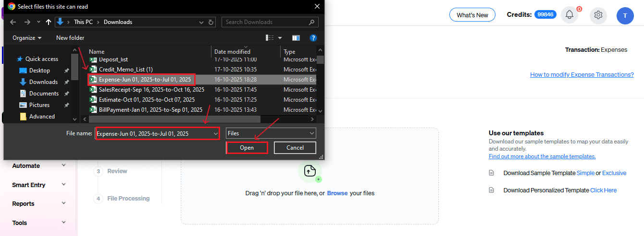The height and width of the screenshot is (236, 644).
Task: Click file list vertical scrollbar down arrow
Action: pyautogui.click(x=321, y=111)
